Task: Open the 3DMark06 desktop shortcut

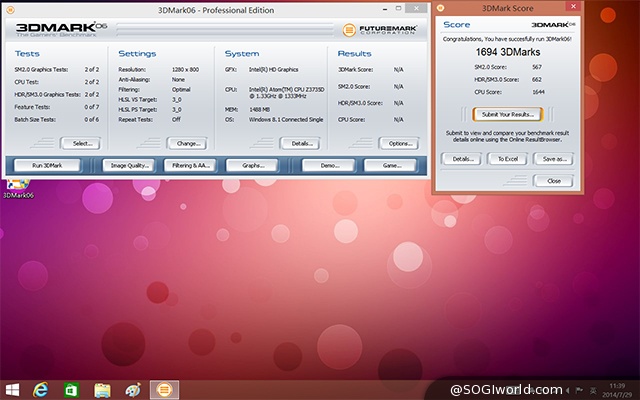Action: pyautogui.click(x=18, y=189)
